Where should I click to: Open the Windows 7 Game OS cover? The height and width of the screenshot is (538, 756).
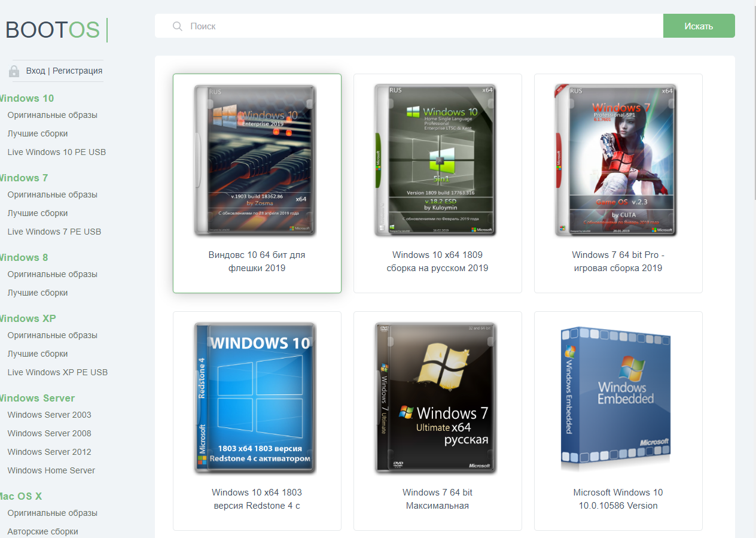coord(617,160)
